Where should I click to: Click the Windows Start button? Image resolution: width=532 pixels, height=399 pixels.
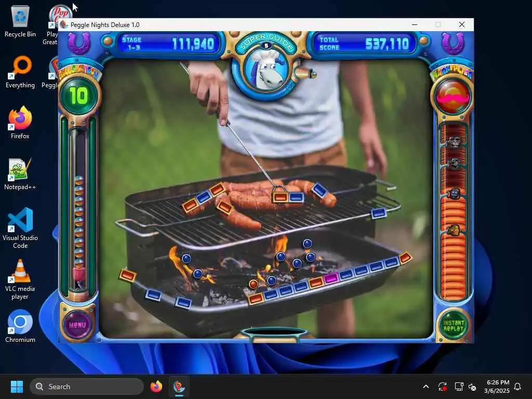17,387
